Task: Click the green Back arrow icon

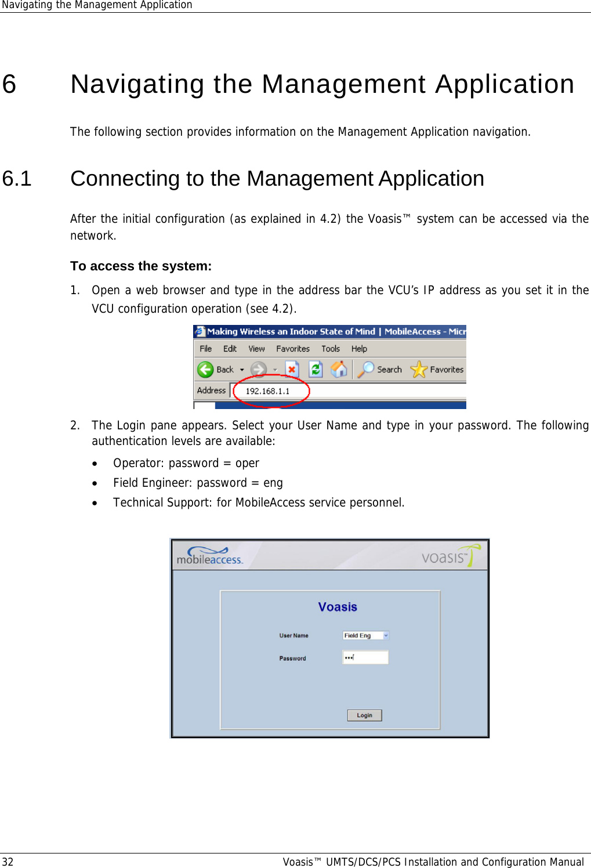Action: [205, 370]
